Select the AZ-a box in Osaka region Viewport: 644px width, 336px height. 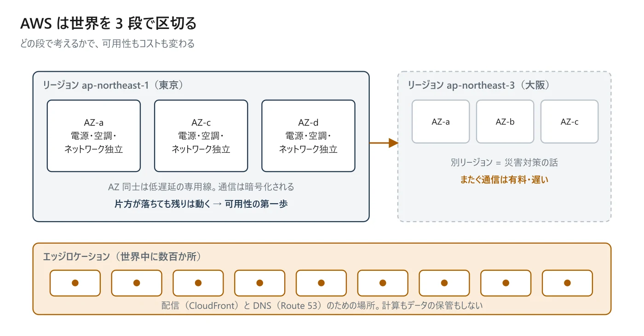[441, 122]
